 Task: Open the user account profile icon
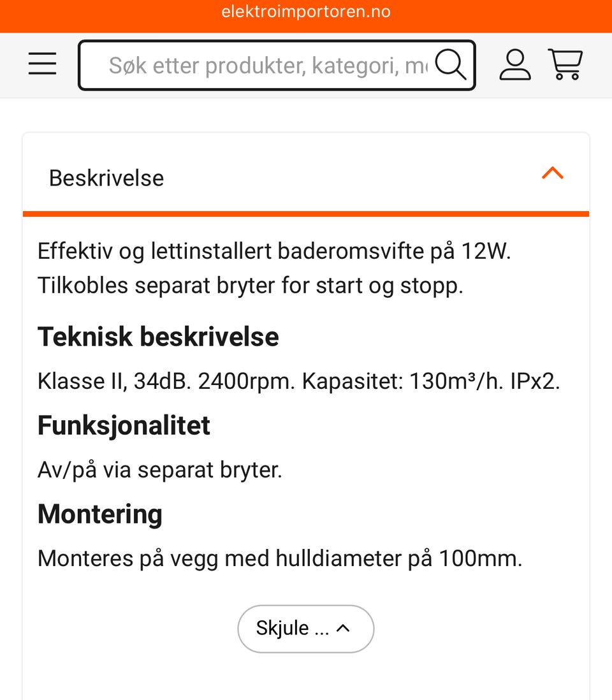(515, 64)
